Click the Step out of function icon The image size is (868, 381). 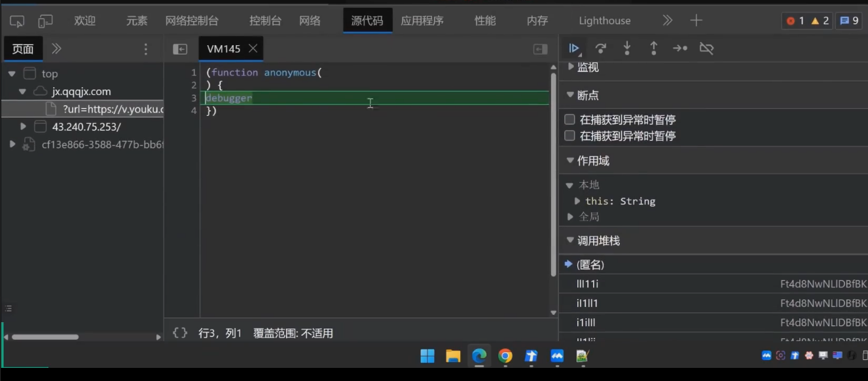653,48
